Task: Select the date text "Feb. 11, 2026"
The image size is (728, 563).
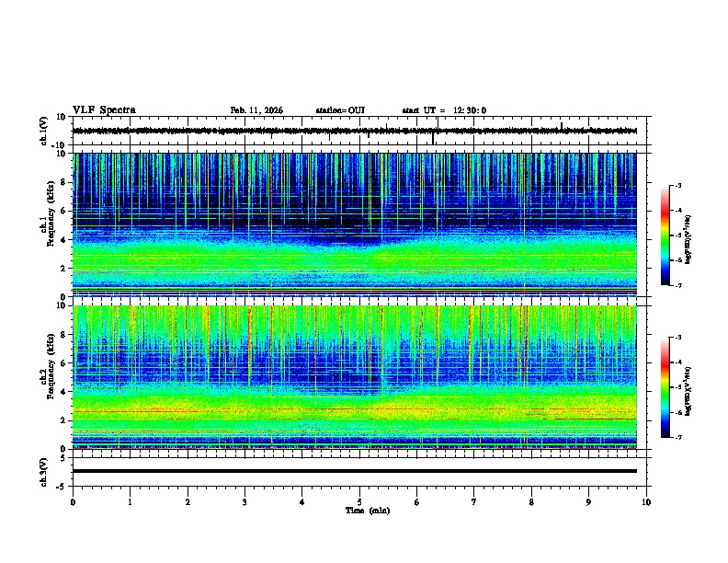Action: (x=256, y=110)
